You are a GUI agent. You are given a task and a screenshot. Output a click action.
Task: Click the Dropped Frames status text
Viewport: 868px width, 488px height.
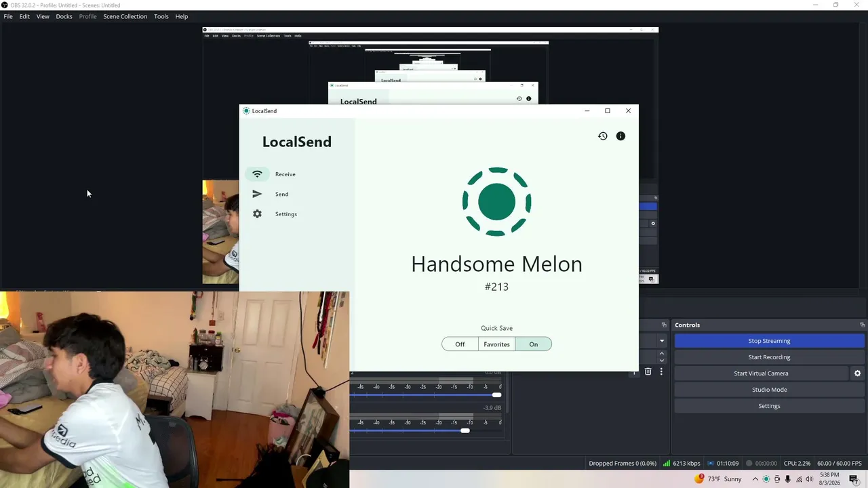pos(623,464)
